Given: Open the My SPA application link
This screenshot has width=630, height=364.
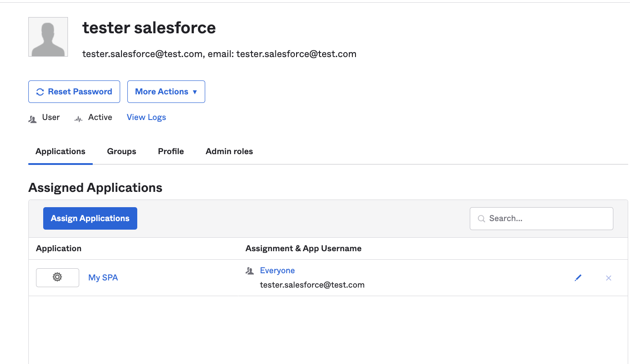Looking at the screenshot, I should [x=103, y=278].
